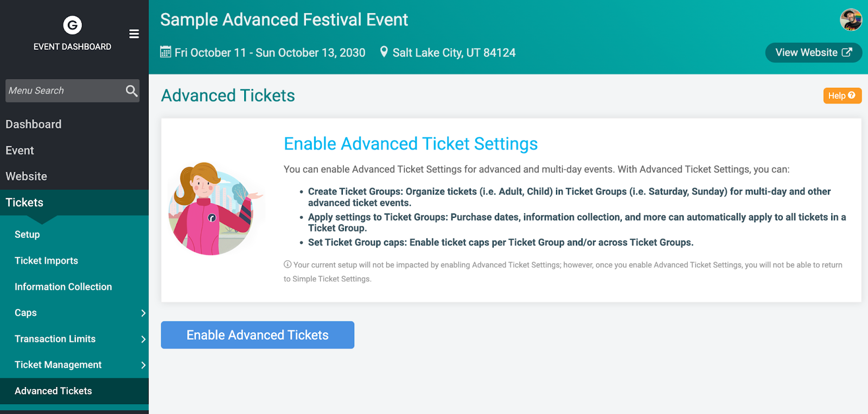
Task: Open the Tickets Setup page
Action: click(27, 235)
